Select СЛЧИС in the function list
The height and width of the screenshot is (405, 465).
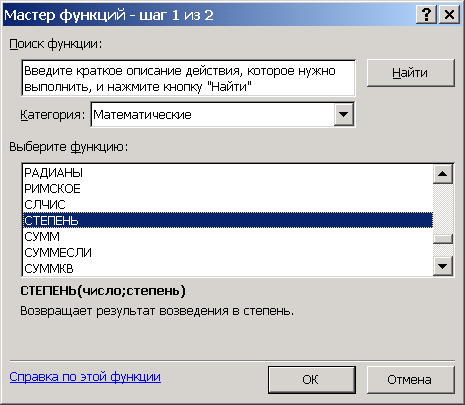228,204
